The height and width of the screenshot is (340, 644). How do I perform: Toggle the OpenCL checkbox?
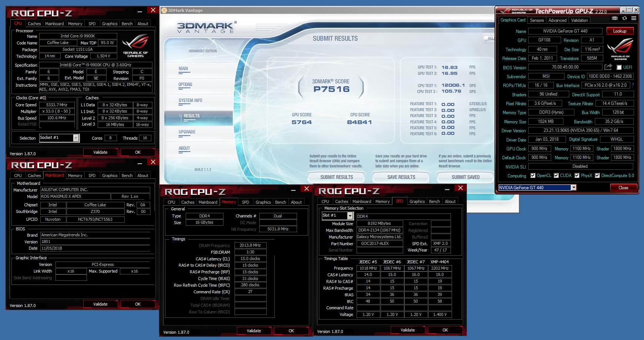coord(533,176)
